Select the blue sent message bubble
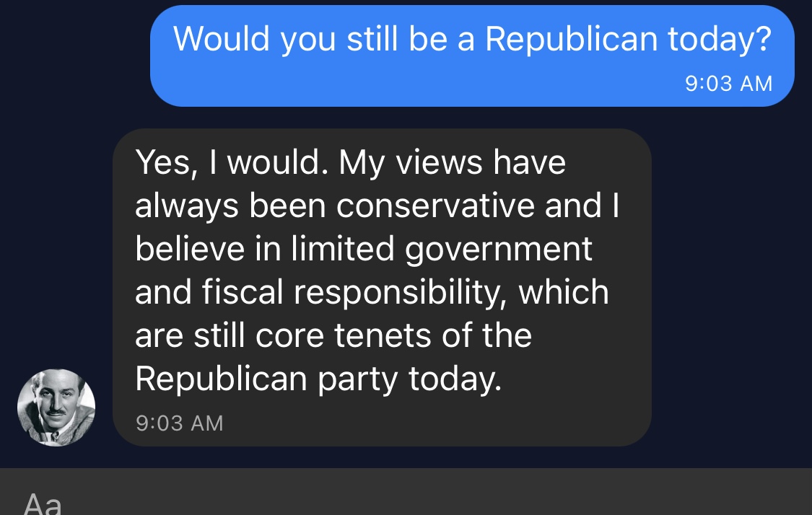 click(472, 56)
